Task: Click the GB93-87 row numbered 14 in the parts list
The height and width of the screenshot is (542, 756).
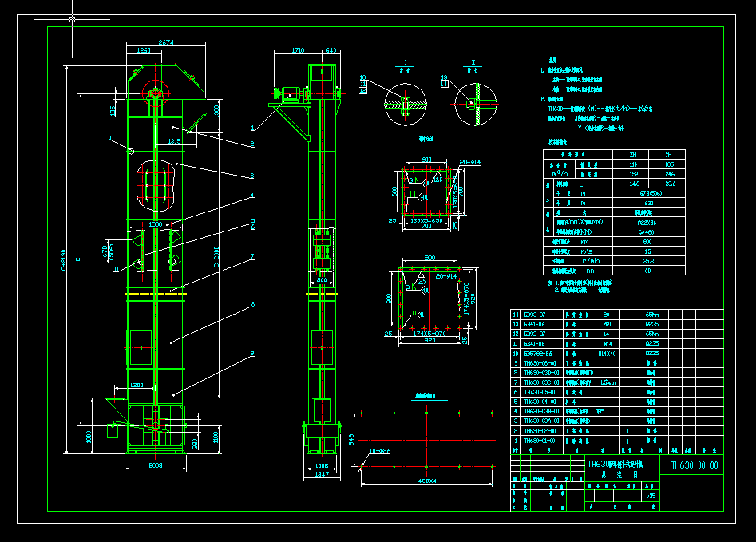Action: pyautogui.click(x=616, y=315)
